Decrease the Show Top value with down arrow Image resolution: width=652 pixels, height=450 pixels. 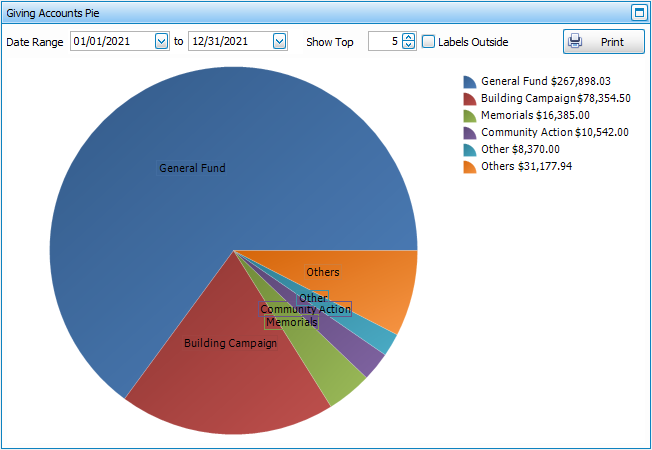408,46
